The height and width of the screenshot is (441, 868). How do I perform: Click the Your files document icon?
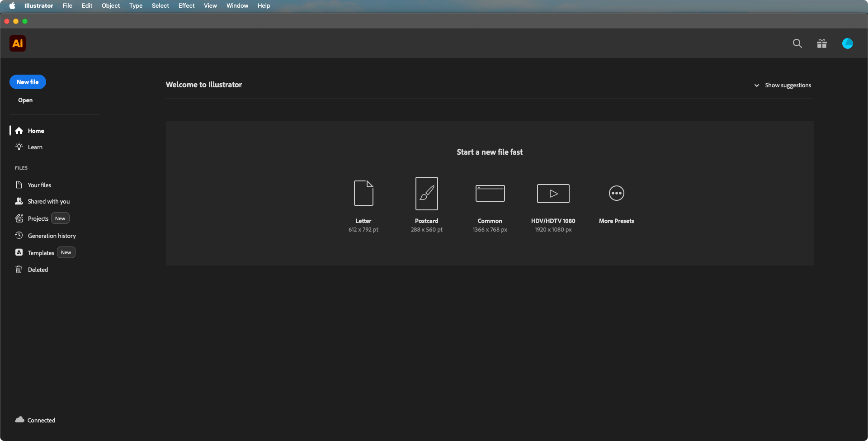[x=19, y=185]
